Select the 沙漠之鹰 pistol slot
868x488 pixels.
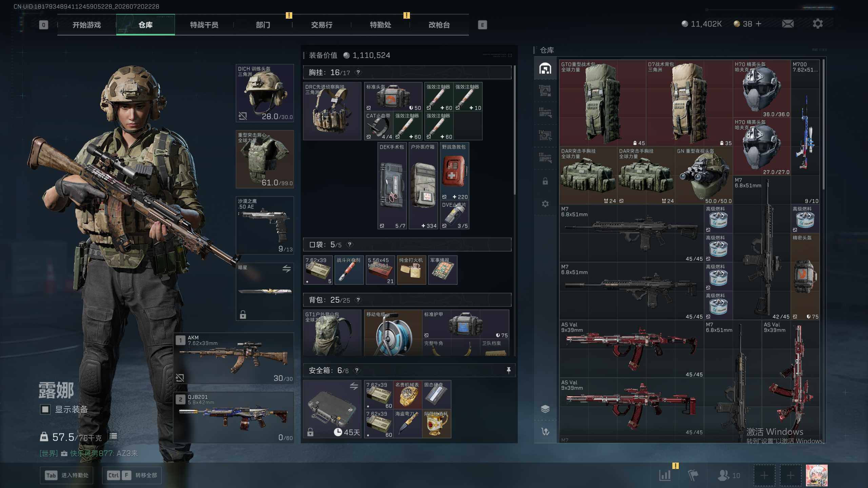(x=265, y=225)
